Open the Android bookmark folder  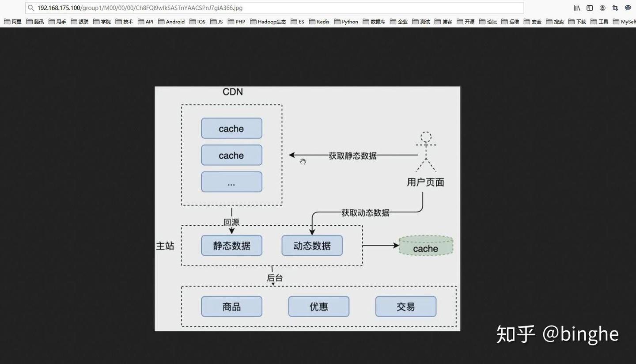(171, 22)
